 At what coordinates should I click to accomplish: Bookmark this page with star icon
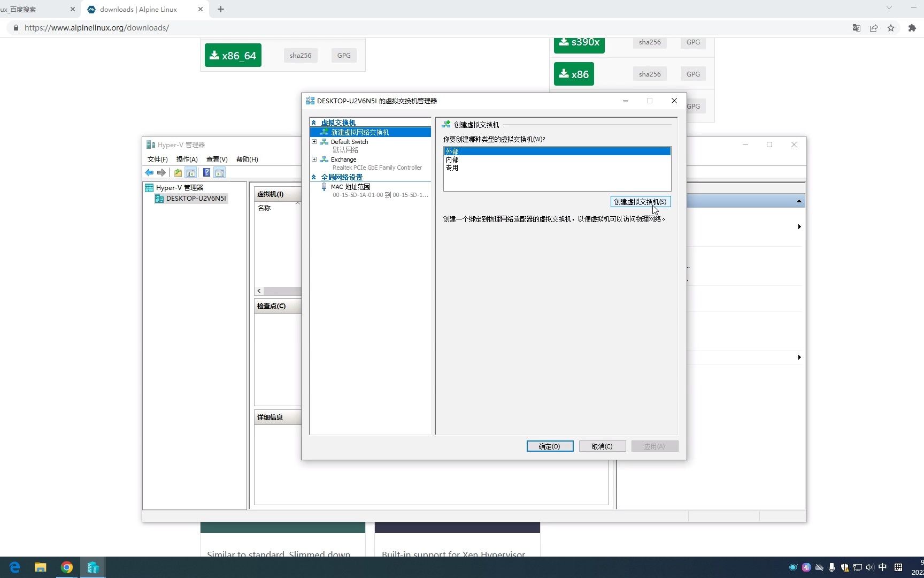[891, 28]
